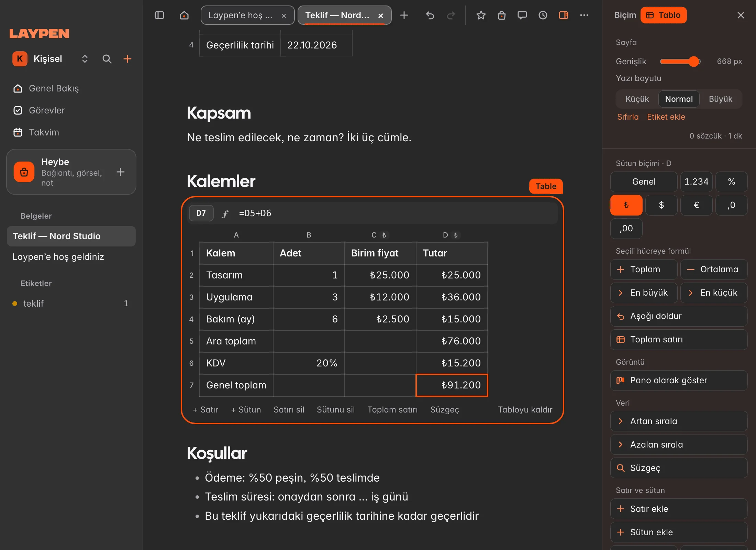Search the workspace with magnifier icon

pos(107,59)
